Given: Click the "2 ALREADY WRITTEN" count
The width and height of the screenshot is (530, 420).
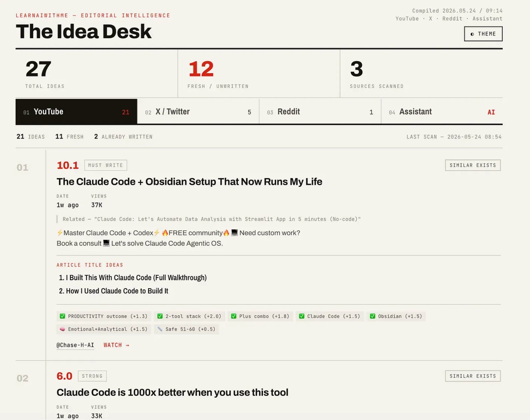Looking at the screenshot, I should point(123,137).
